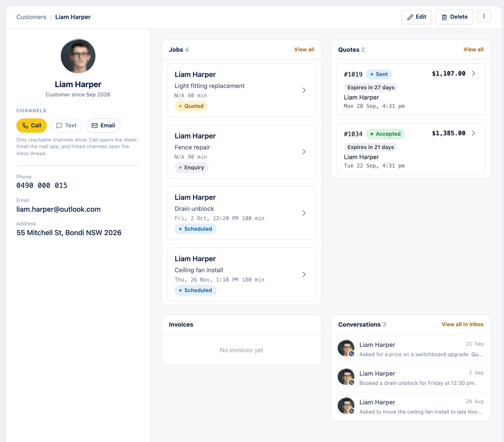
Task: Click address 55 Mitchell St, Bondi
Action: [69, 233]
